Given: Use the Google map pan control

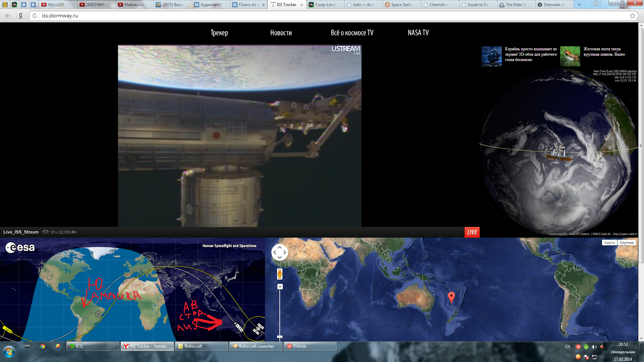Looking at the screenshot, I should pos(280,252).
